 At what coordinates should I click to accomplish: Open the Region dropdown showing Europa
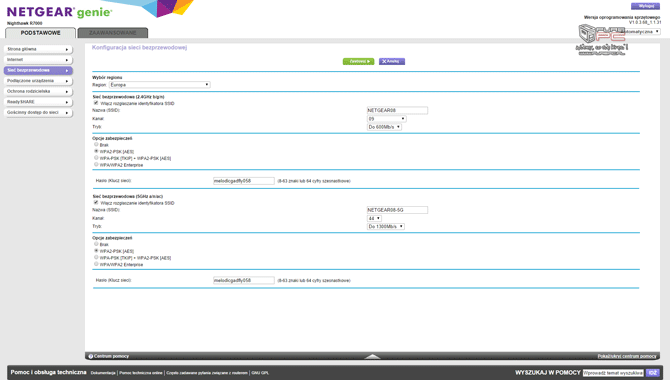[x=160, y=85]
